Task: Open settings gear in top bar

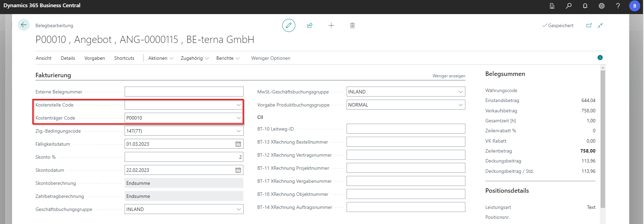Action: point(602,6)
